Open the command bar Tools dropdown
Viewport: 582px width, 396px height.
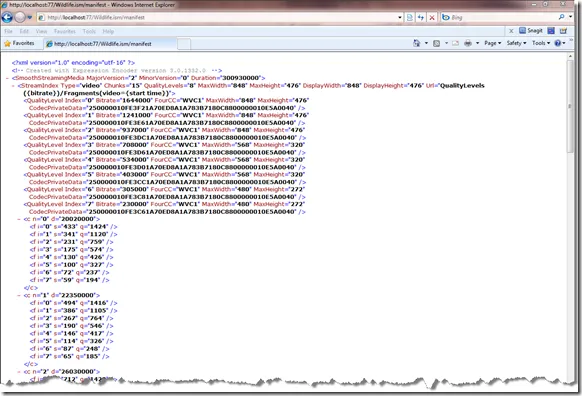541,43
